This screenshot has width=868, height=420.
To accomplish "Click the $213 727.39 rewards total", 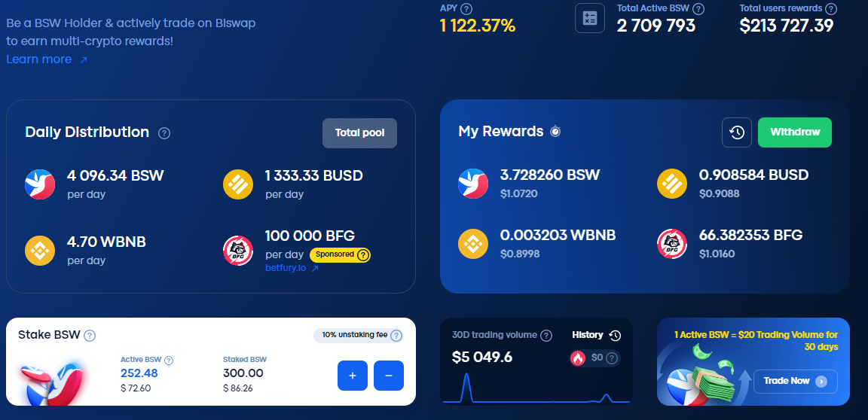I will coord(787,26).
